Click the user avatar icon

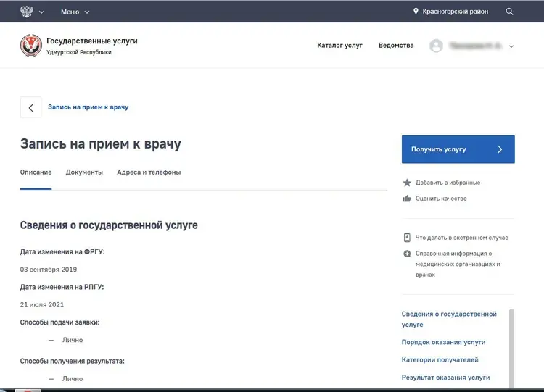click(436, 46)
